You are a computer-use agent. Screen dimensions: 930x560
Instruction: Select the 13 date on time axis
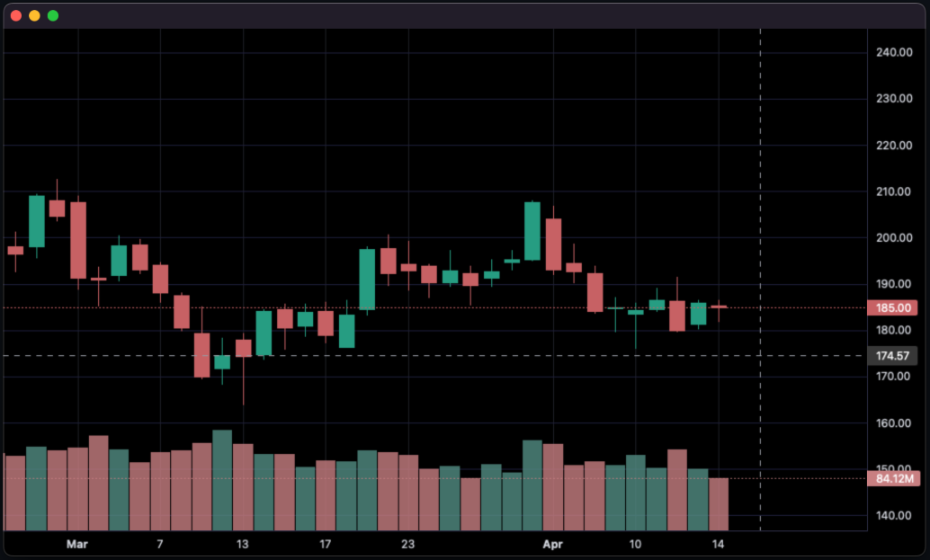(242, 544)
